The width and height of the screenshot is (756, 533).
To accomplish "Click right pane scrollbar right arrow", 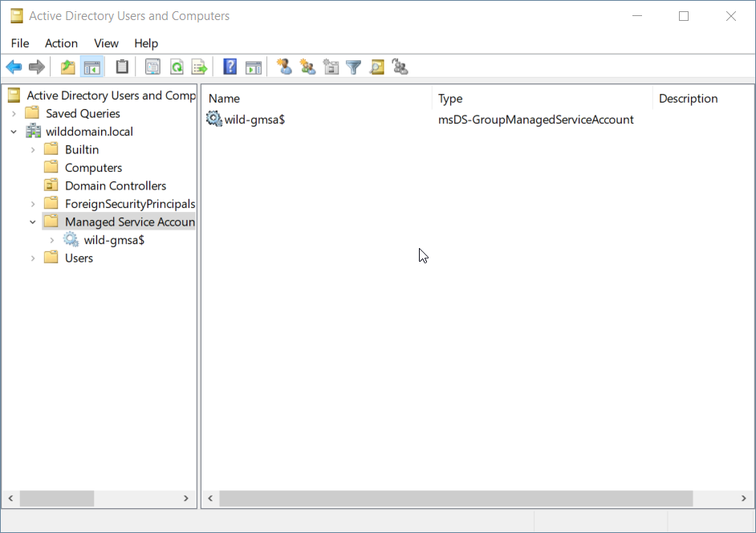I will [x=744, y=498].
